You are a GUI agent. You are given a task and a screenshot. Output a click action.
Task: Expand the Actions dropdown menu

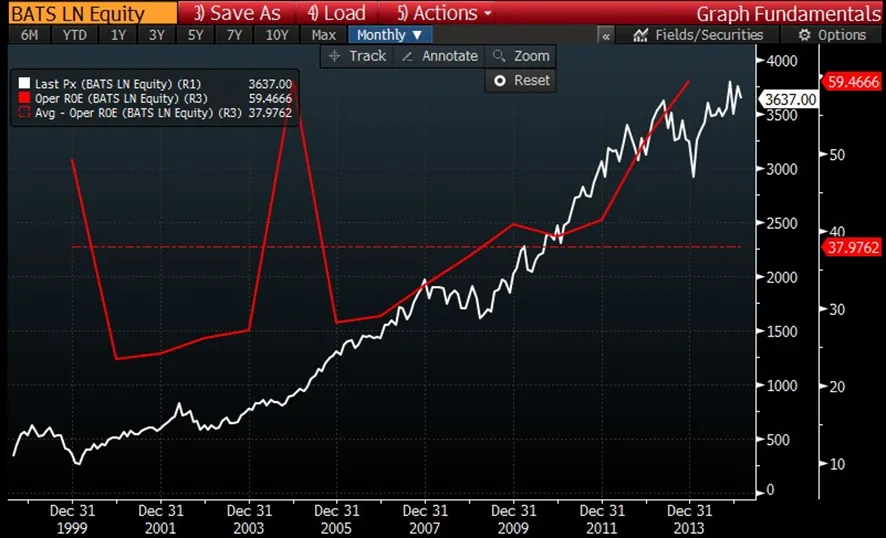(x=444, y=13)
